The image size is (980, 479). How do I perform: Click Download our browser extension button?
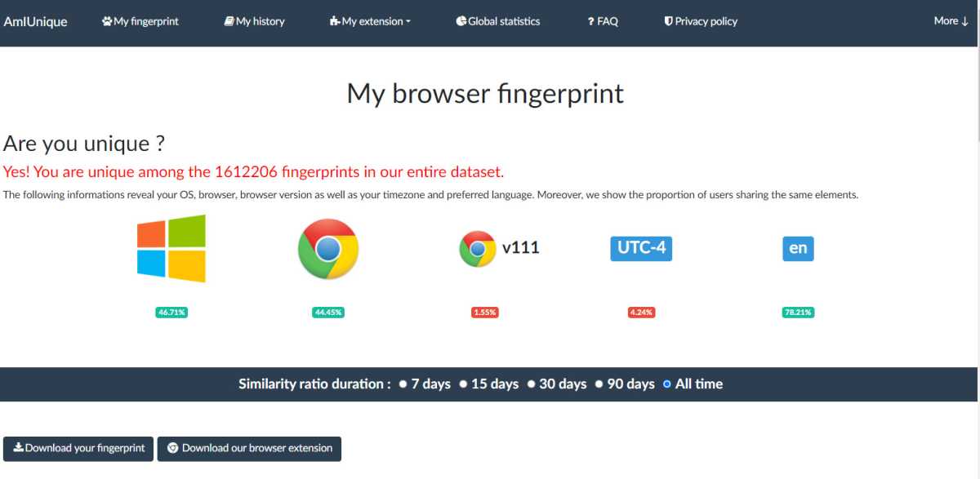249,448
